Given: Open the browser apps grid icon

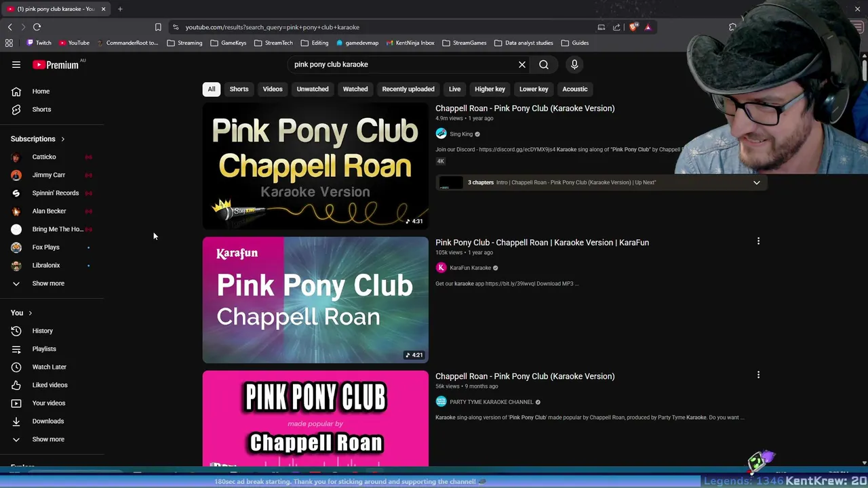Looking at the screenshot, I should pyautogui.click(x=9, y=43).
